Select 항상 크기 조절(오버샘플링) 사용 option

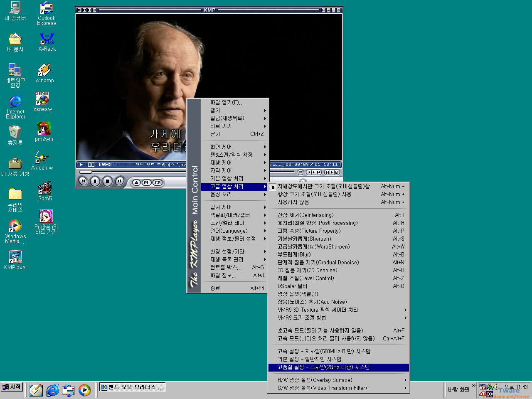coord(339,195)
